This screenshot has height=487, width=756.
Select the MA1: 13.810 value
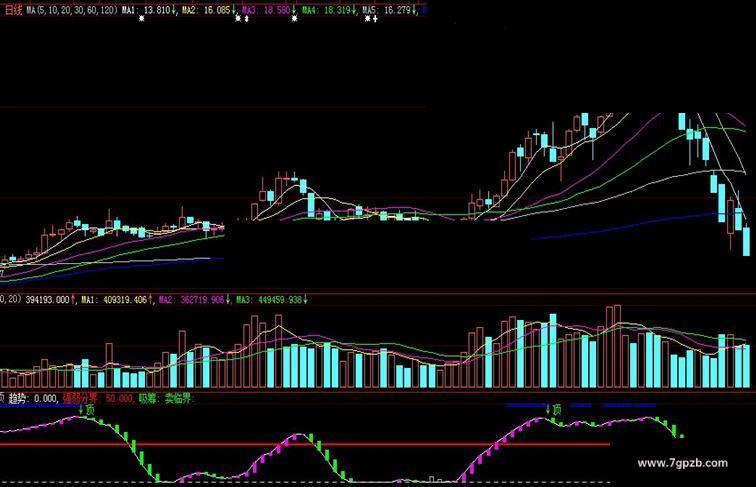tap(148, 10)
